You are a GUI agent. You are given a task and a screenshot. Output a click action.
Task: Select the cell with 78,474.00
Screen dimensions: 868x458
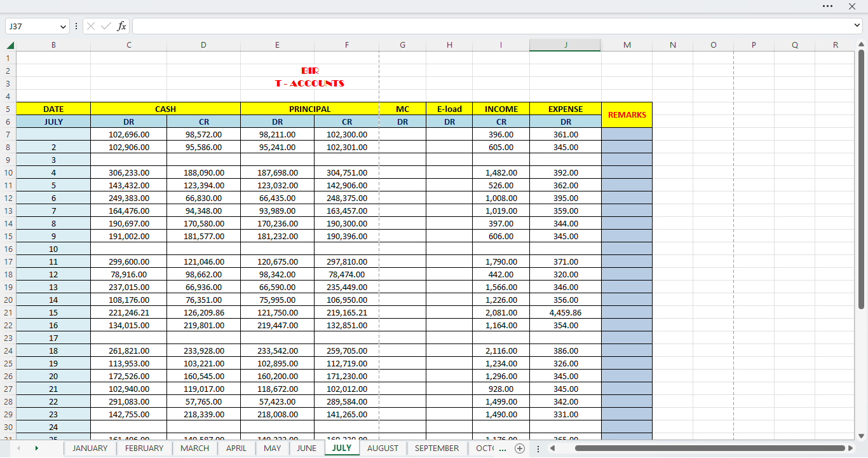347,274
